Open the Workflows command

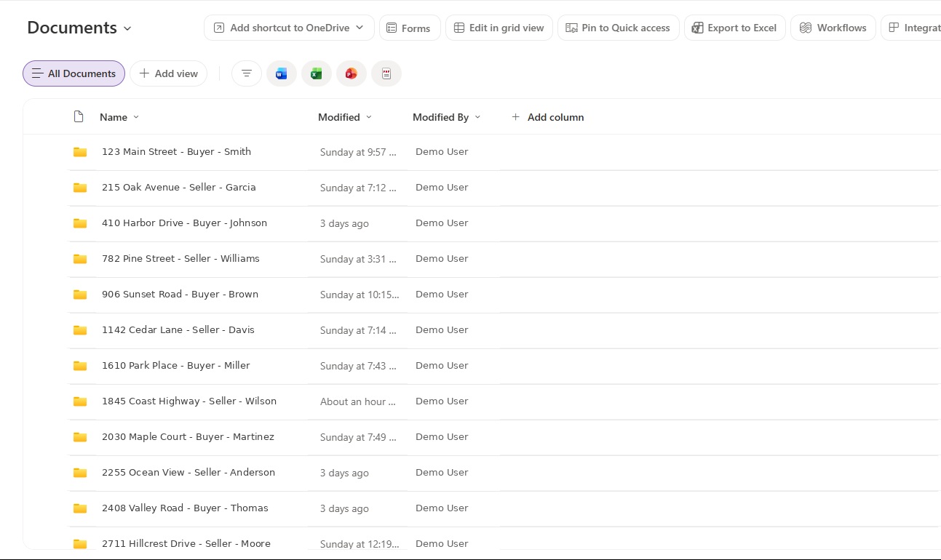833,28
